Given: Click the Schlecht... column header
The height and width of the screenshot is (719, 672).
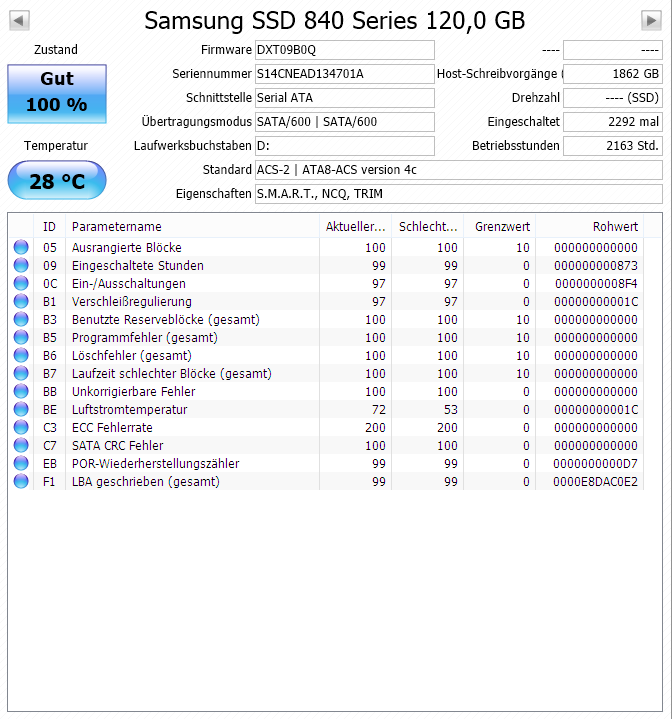Looking at the screenshot, I should point(428,227).
